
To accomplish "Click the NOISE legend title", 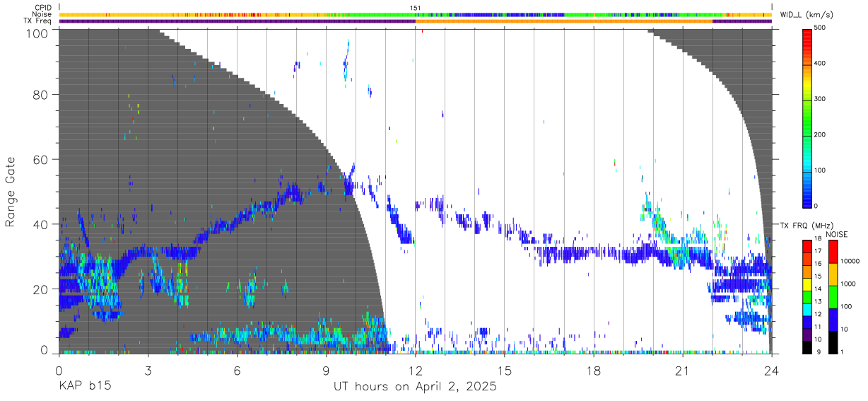I will coord(837,234).
